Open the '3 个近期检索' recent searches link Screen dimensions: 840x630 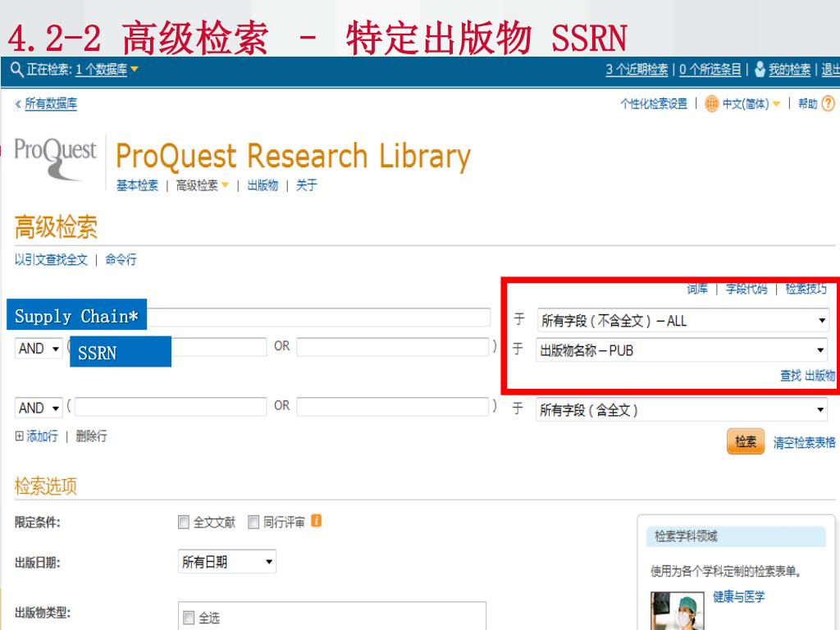pos(637,70)
